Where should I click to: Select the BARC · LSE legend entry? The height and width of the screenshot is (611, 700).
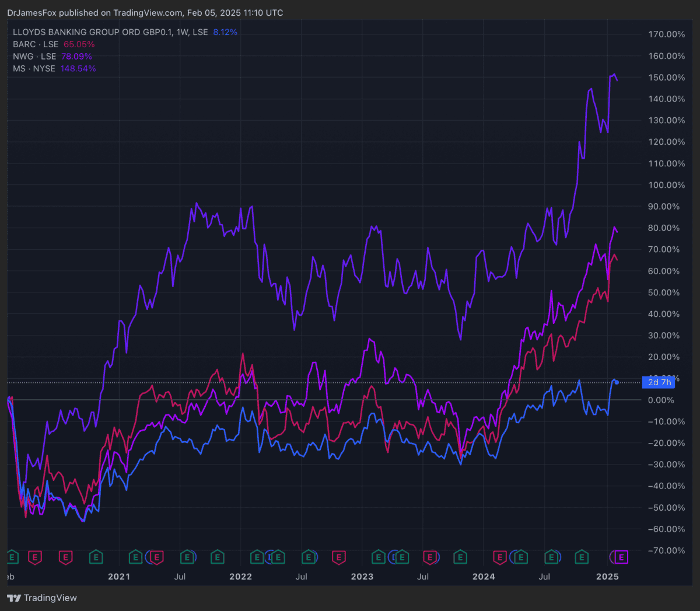(36, 44)
